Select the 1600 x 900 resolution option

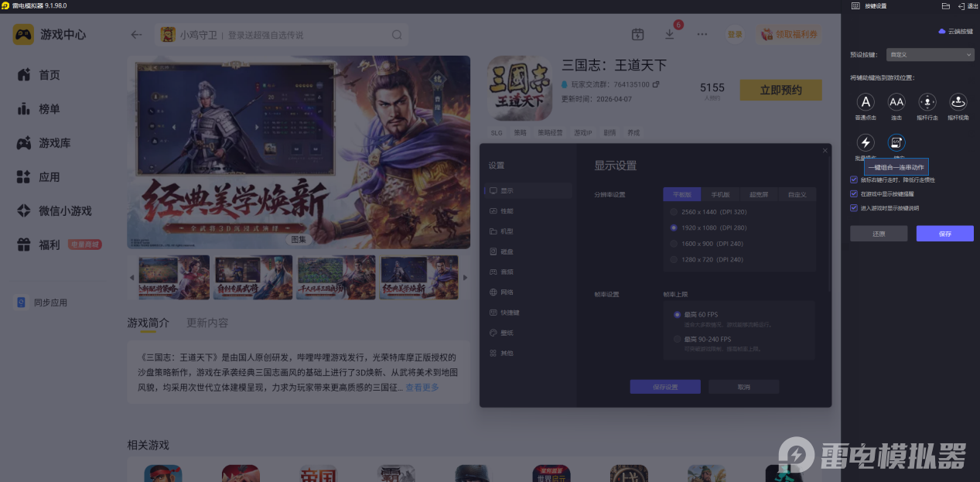click(x=674, y=244)
